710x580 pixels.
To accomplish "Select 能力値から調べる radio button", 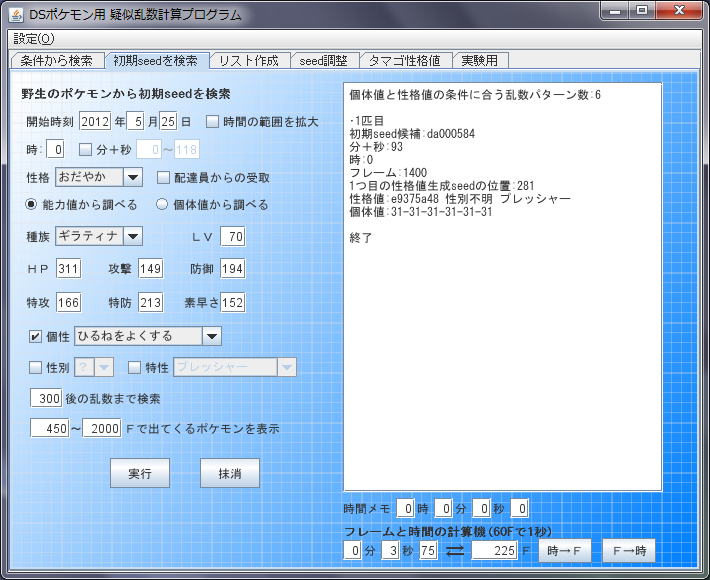I will (31, 205).
